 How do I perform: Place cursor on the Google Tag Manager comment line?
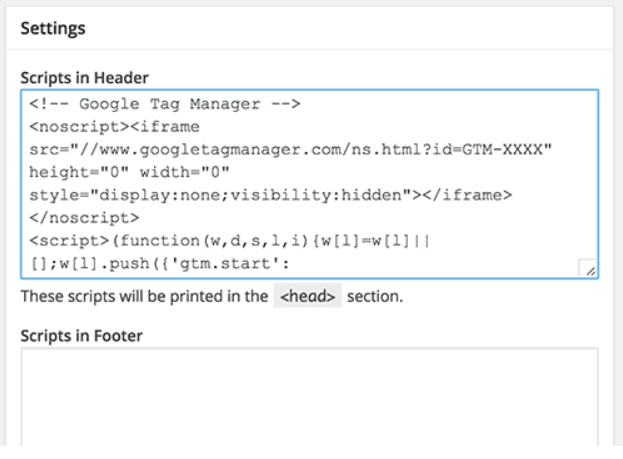167,102
